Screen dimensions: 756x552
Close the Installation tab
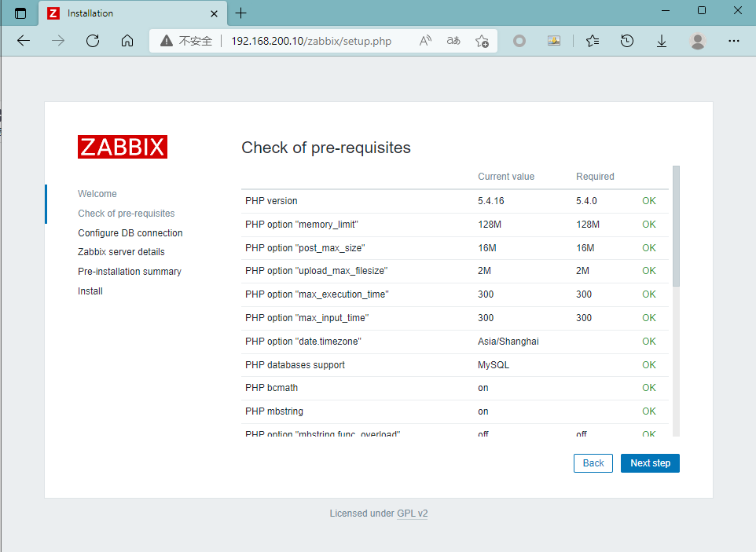tap(214, 14)
